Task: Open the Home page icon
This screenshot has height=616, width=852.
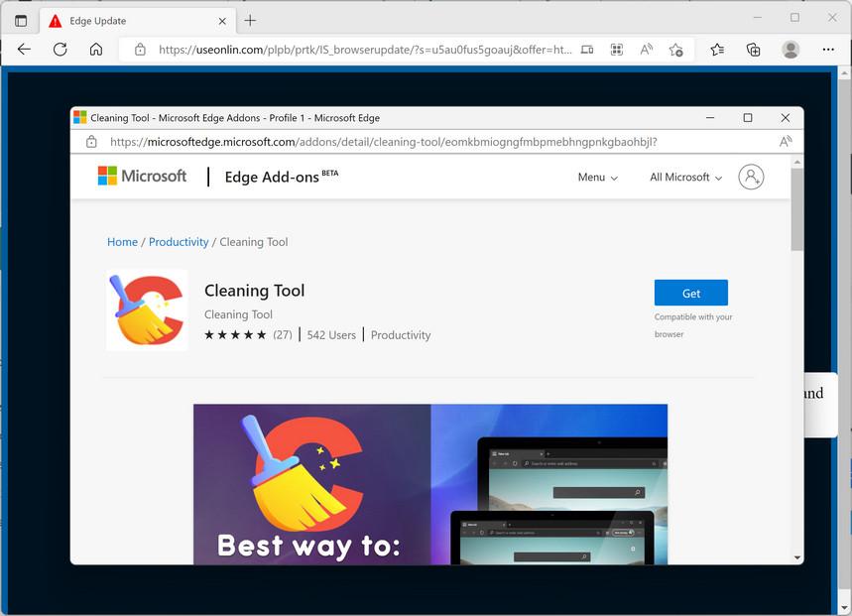Action: [x=96, y=50]
